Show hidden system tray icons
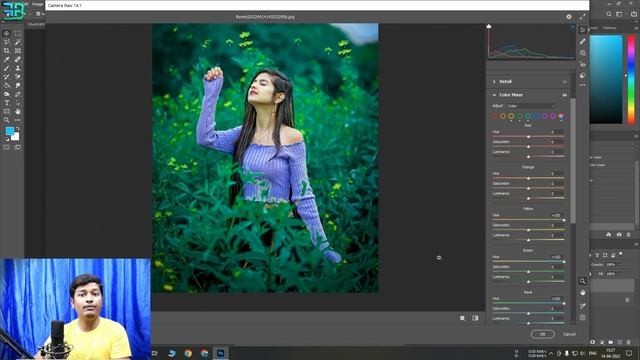Image resolution: width=640 pixels, height=360 pixels. (551, 353)
